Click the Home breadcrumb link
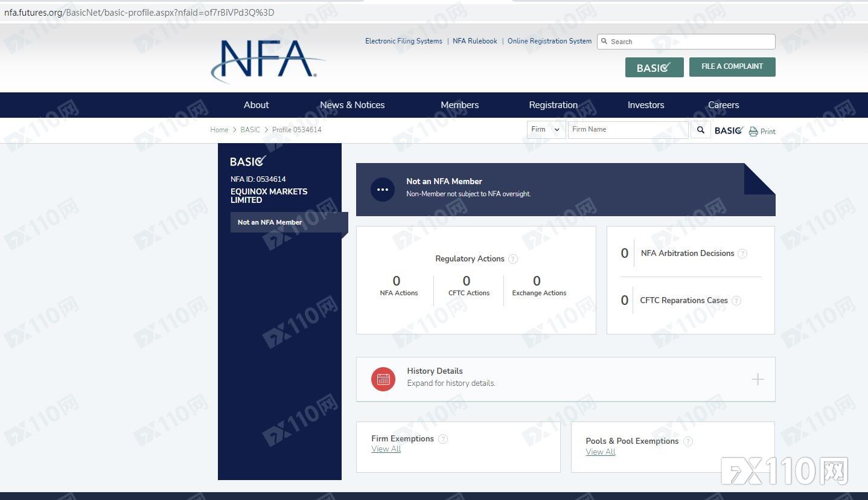The height and width of the screenshot is (500, 868). click(x=219, y=130)
